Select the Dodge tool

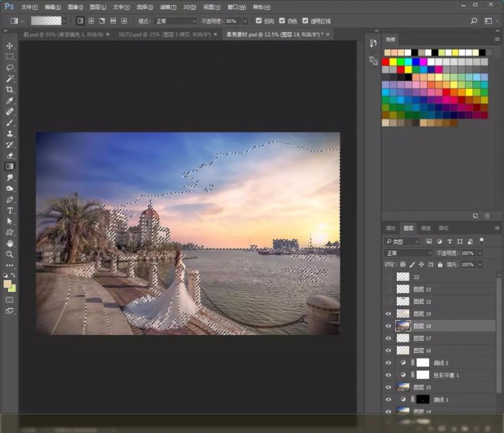pos(9,189)
